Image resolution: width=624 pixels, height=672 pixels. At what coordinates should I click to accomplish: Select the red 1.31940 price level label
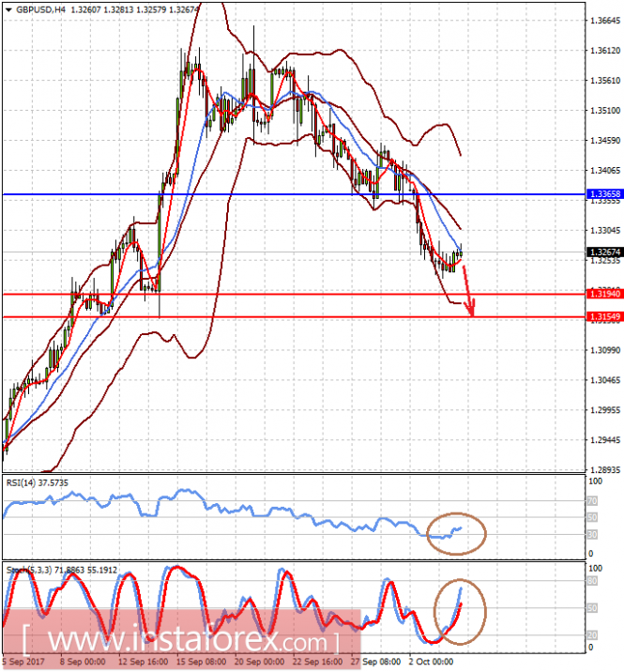click(x=604, y=294)
